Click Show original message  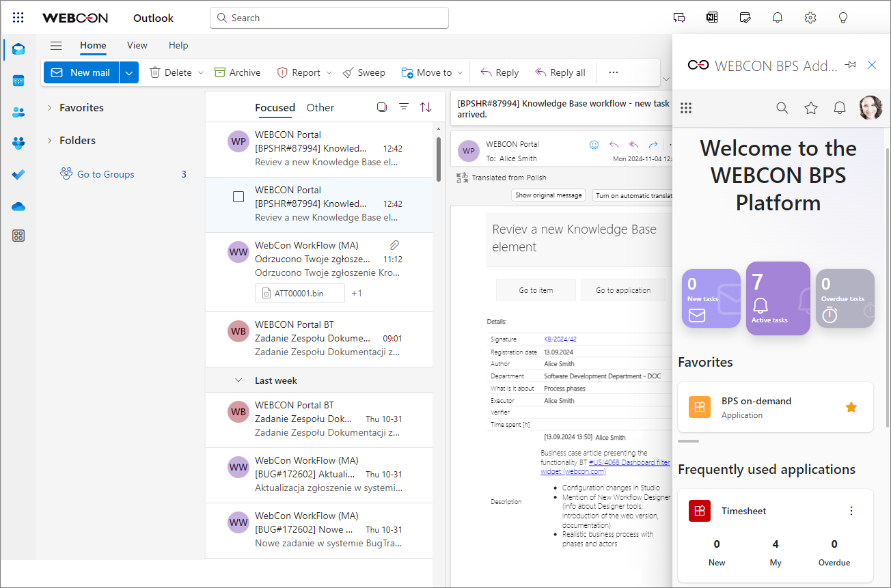click(549, 195)
